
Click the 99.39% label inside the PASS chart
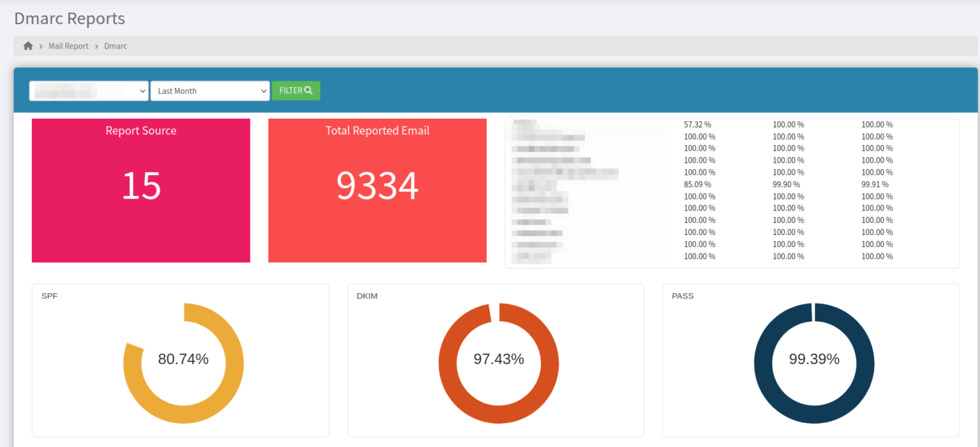813,359
